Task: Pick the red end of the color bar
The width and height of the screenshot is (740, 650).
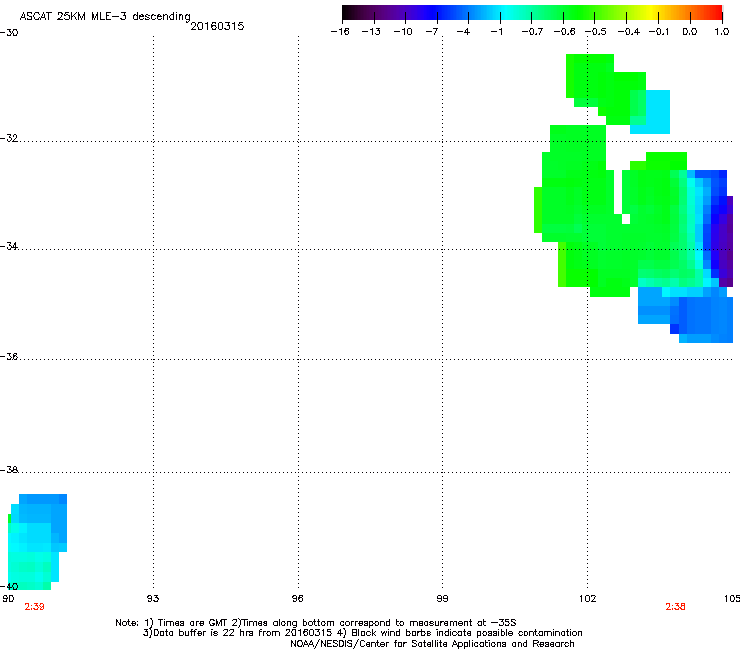Action: click(x=715, y=12)
